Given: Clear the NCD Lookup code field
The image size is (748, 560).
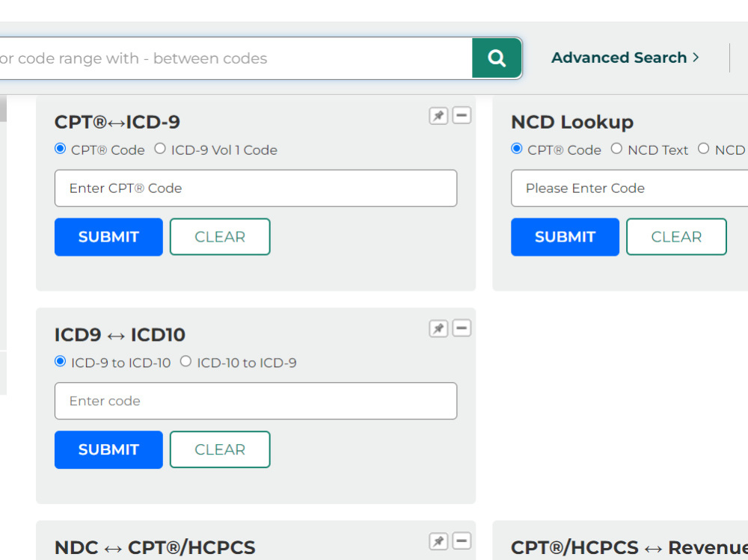Looking at the screenshot, I should (x=676, y=237).
